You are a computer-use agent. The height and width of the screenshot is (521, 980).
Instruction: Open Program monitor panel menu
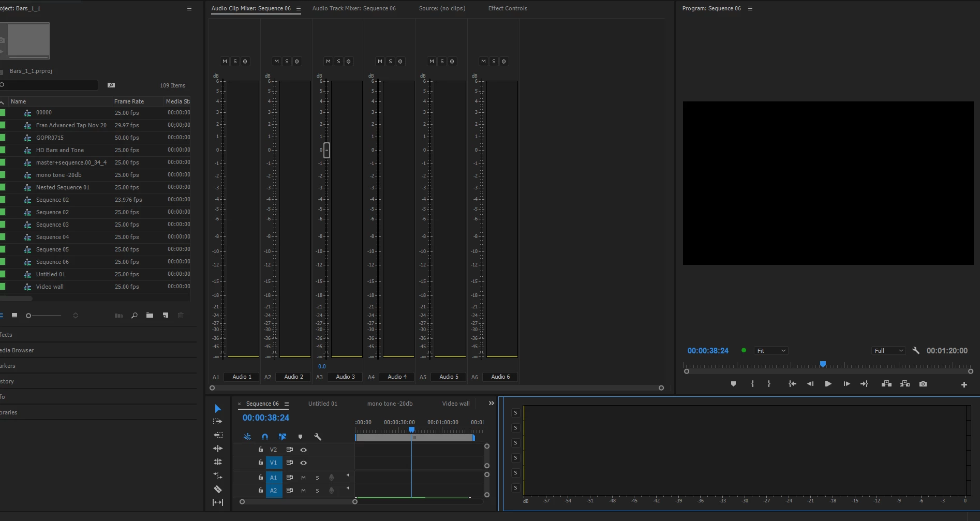[750, 8]
